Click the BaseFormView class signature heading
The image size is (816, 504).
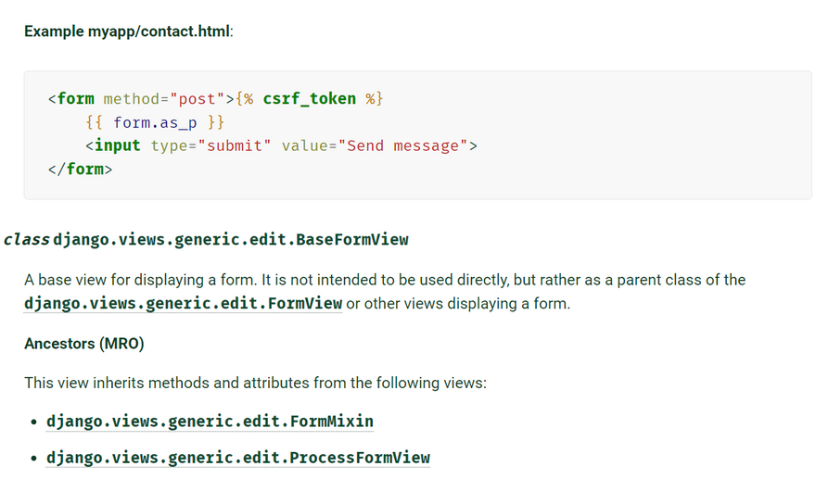(230, 240)
